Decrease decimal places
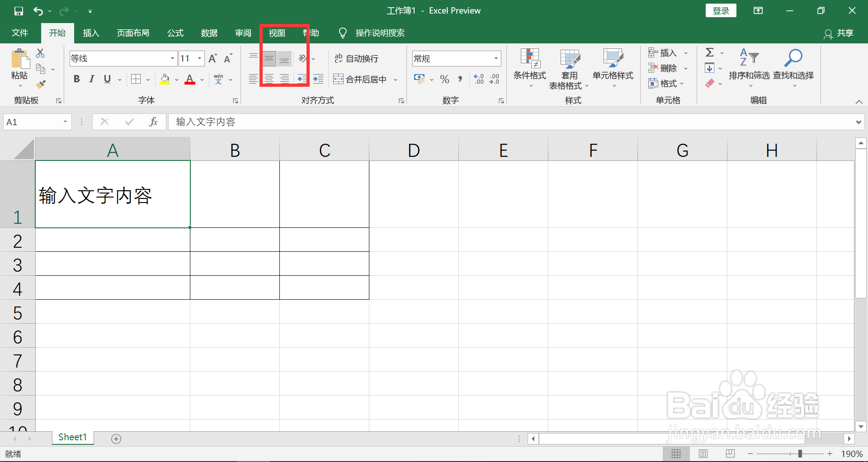Viewport: 868px width, 462px height. click(x=495, y=79)
